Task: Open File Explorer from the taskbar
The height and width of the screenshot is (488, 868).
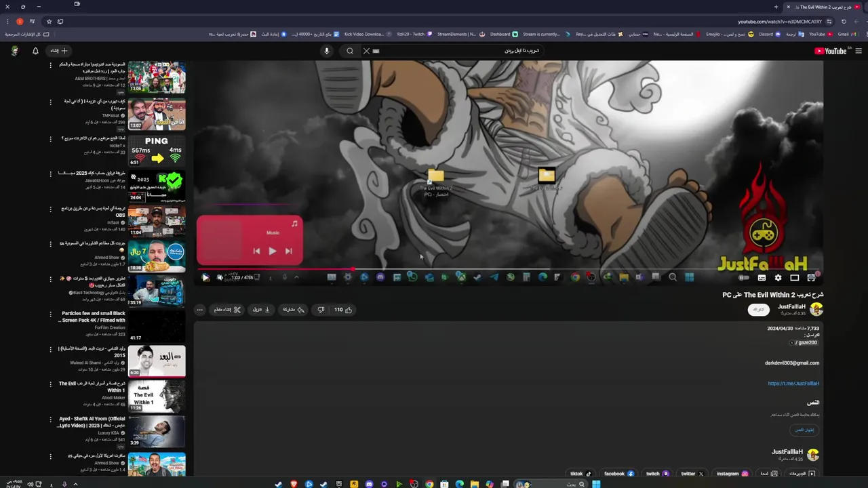Action: click(475, 484)
